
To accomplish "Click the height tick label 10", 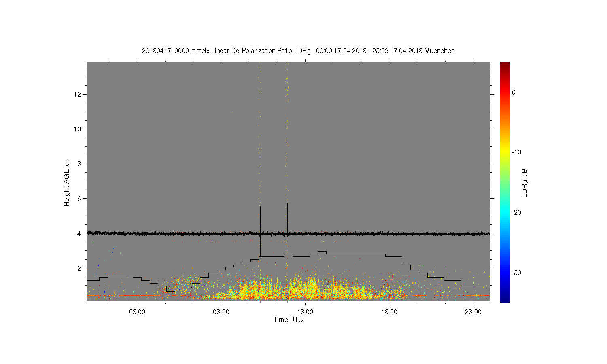I will click(78, 129).
